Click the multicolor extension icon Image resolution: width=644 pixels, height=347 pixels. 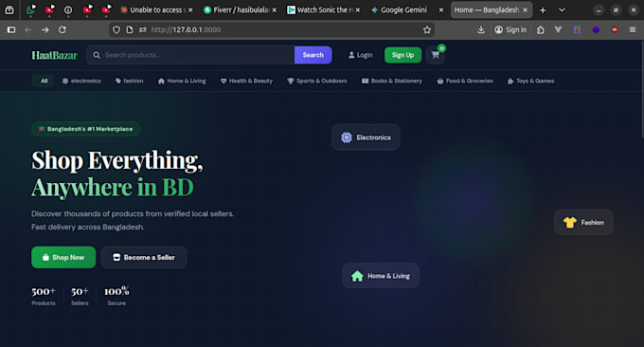pyautogui.click(x=577, y=29)
